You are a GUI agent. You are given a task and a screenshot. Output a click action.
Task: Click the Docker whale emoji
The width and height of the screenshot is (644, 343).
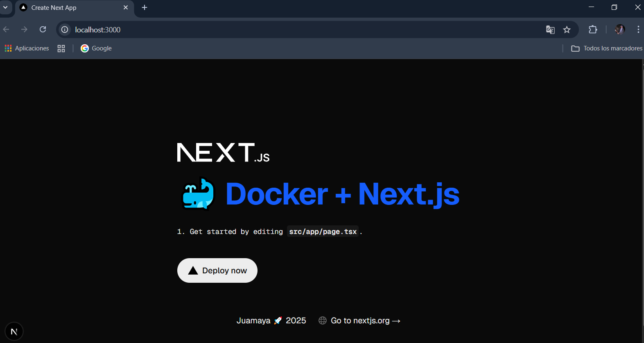coord(198,194)
